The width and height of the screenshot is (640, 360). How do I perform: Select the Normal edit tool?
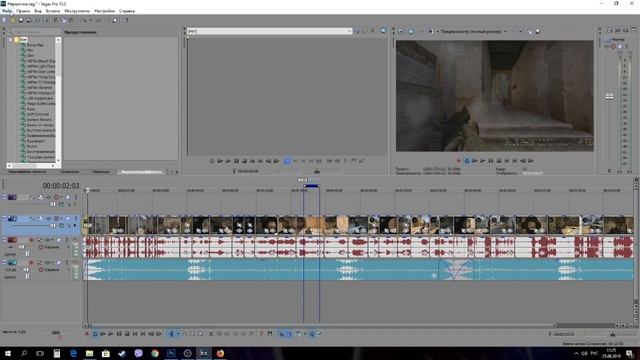171,334
